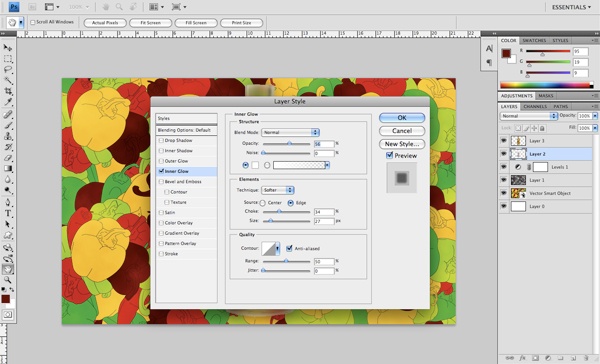
Task: Open the Adjustments tab
Action: point(517,96)
